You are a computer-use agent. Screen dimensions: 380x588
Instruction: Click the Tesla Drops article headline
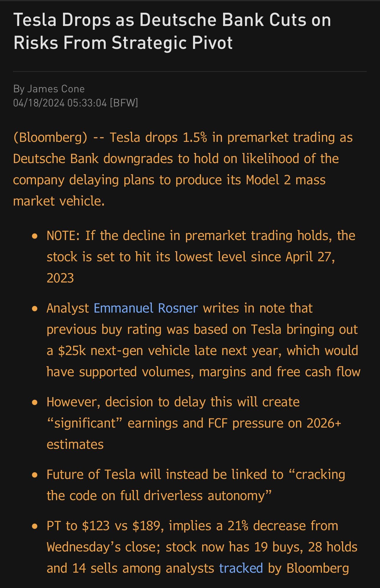click(x=172, y=31)
